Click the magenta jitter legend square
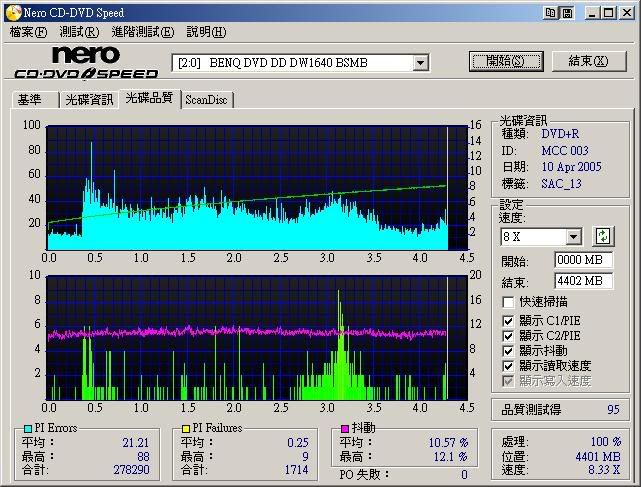Image resolution: width=641 pixels, height=487 pixels. point(345,429)
